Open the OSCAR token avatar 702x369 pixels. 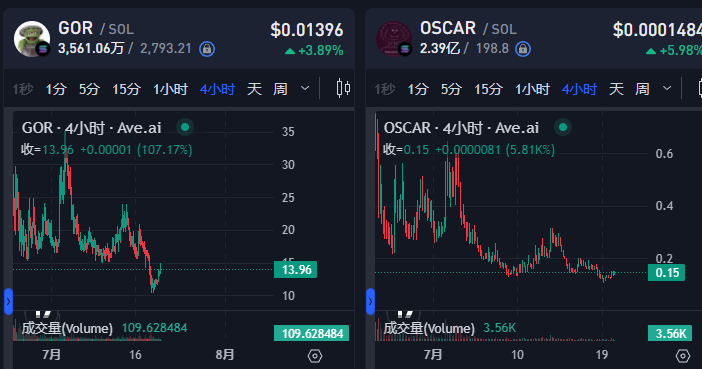[x=394, y=39]
